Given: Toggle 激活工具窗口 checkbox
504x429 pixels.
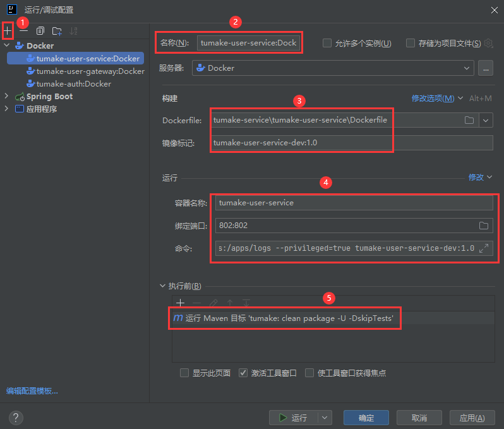Looking at the screenshot, I should pos(243,373).
